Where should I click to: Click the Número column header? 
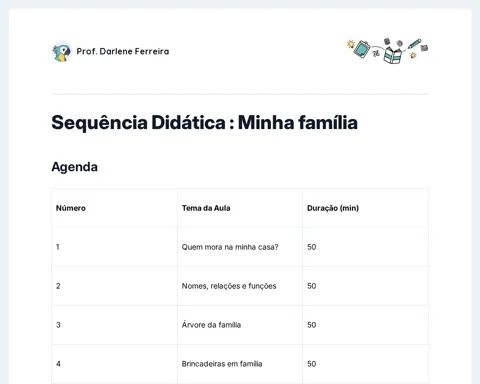pos(71,208)
